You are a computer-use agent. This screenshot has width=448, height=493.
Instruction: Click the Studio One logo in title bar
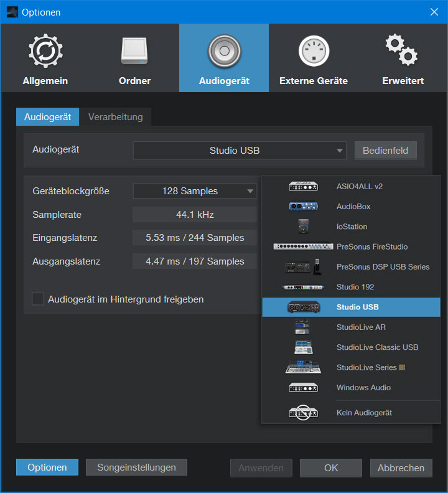click(x=12, y=12)
